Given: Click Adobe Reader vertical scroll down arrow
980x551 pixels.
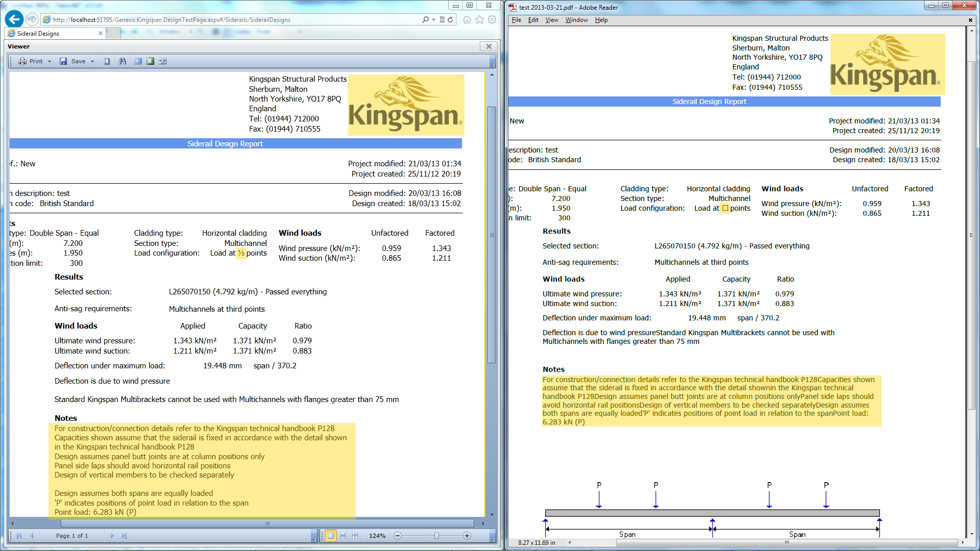Looking at the screenshot, I should coord(972,535).
